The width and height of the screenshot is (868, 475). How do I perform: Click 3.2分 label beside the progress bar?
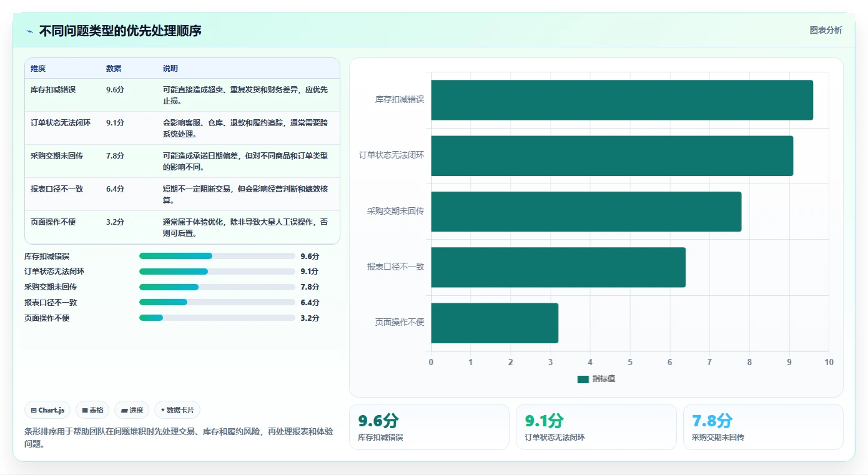click(x=310, y=318)
